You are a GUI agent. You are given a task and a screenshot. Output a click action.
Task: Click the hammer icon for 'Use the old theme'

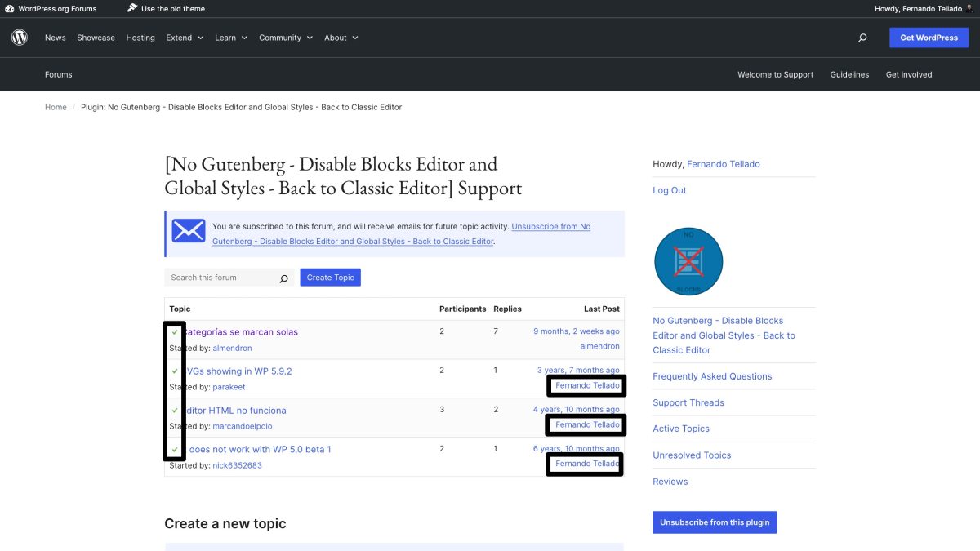click(x=131, y=7)
